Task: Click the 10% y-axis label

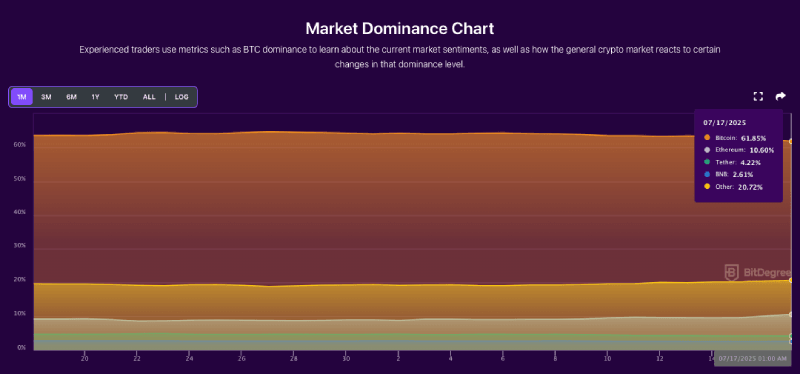Action: click(20, 313)
